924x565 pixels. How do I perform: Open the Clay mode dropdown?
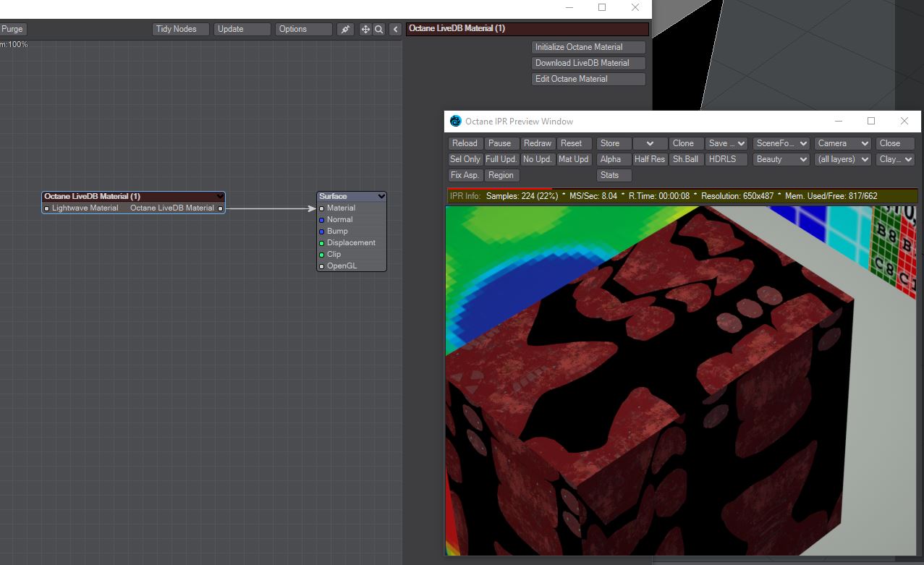pyautogui.click(x=896, y=159)
